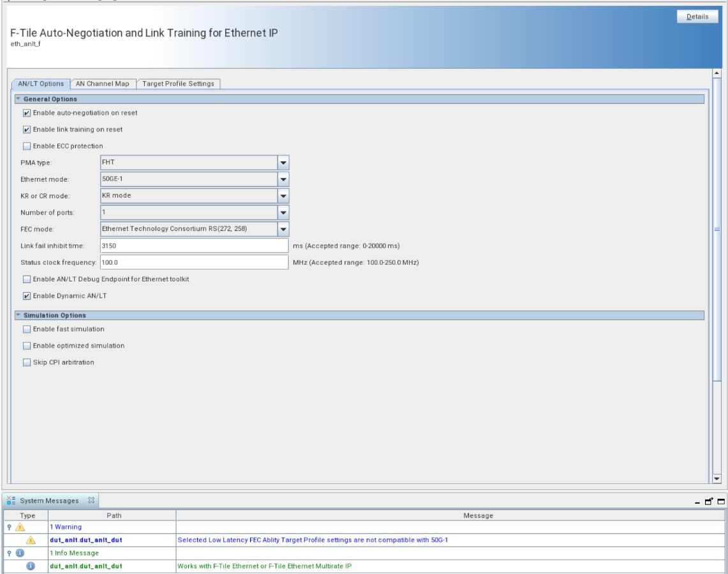The height and width of the screenshot is (574, 728).
Task: Sort messages by Path column header
Action: (114, 515)
